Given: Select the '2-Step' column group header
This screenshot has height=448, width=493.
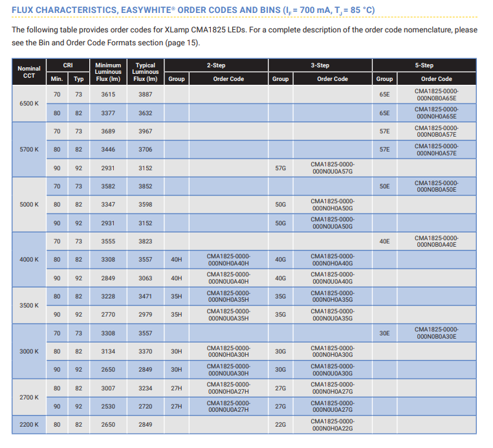Looking at the screenshot, I should [216, 65].
